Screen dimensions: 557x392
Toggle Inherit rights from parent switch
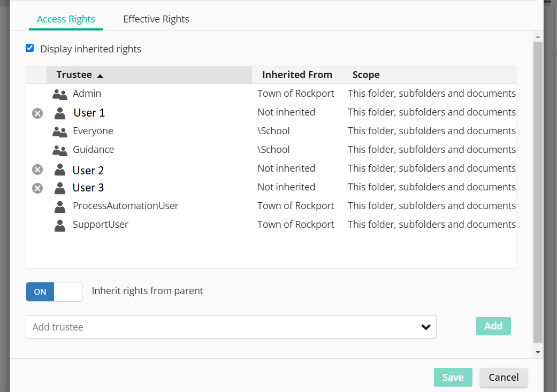(x=54, y=291)
